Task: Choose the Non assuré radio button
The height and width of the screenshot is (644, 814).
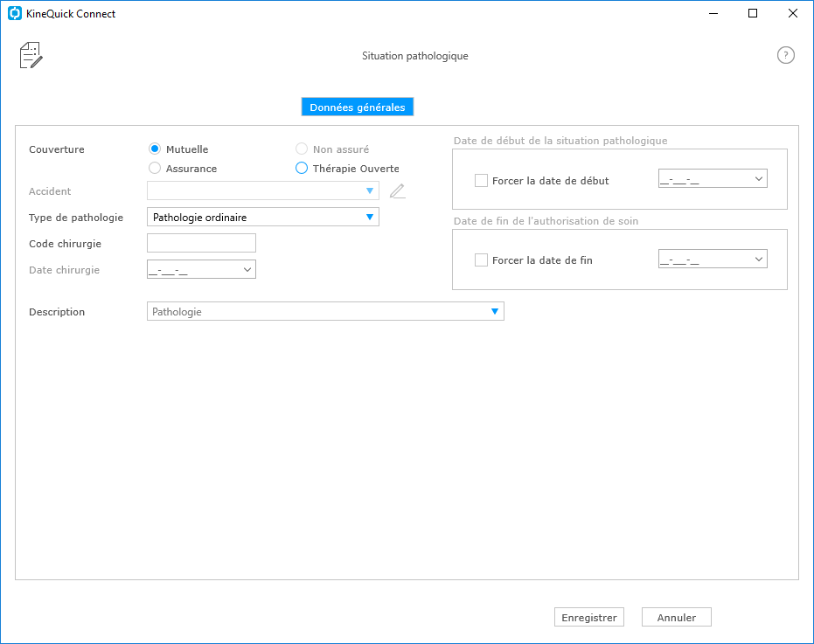Action: (x=302, y=149)
